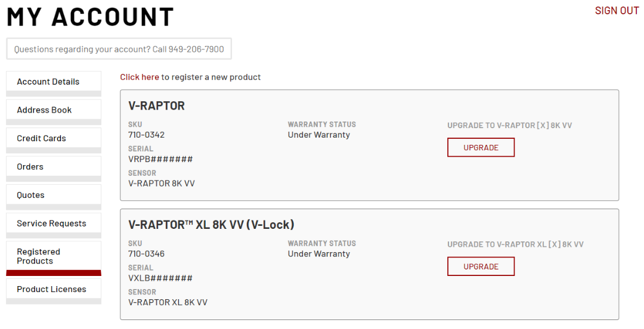Click 'Click here' to register a product
Viewport: 644px width, 329px height.
pyautogui.click(x=139, y=77)
